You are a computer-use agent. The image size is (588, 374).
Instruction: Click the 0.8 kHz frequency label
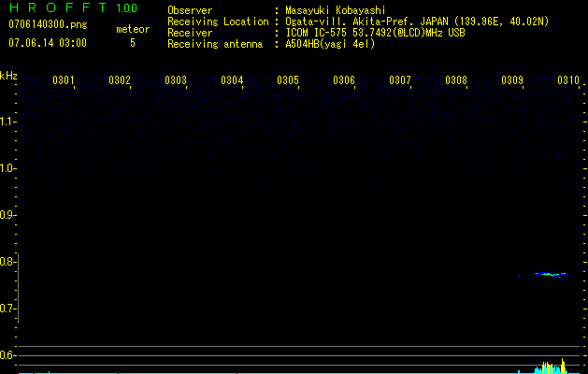pos(7,262)
